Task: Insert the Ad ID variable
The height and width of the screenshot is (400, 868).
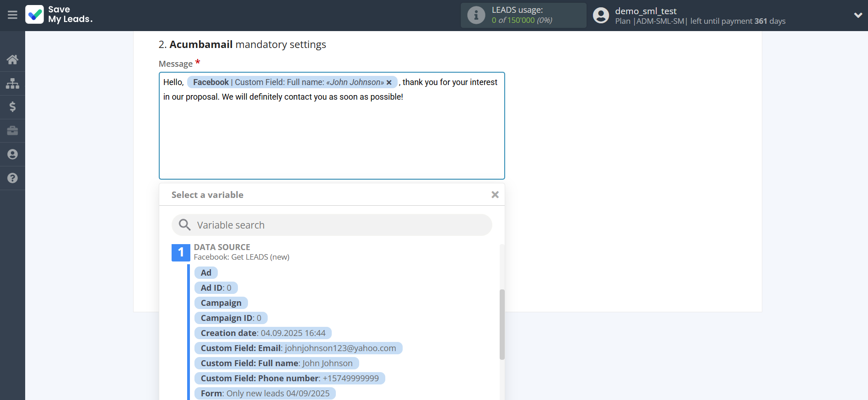Action: pos(216,288)
